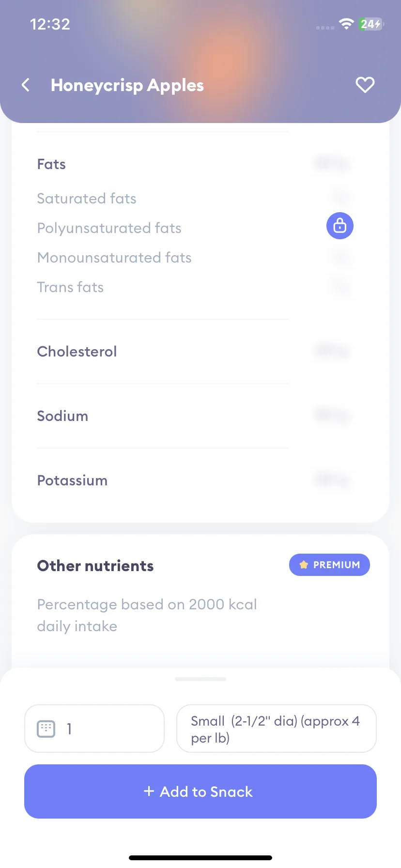Tap the star PREMIUM badge

coord(329,565)
